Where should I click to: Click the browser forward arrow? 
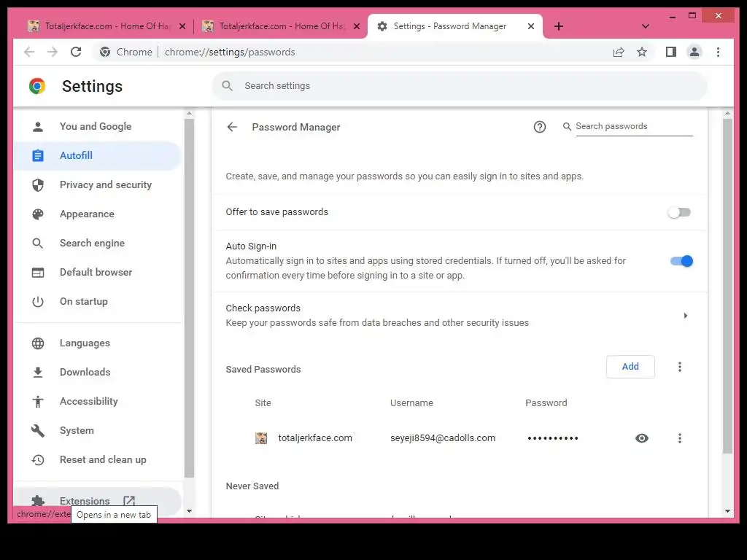click(53, 52)
